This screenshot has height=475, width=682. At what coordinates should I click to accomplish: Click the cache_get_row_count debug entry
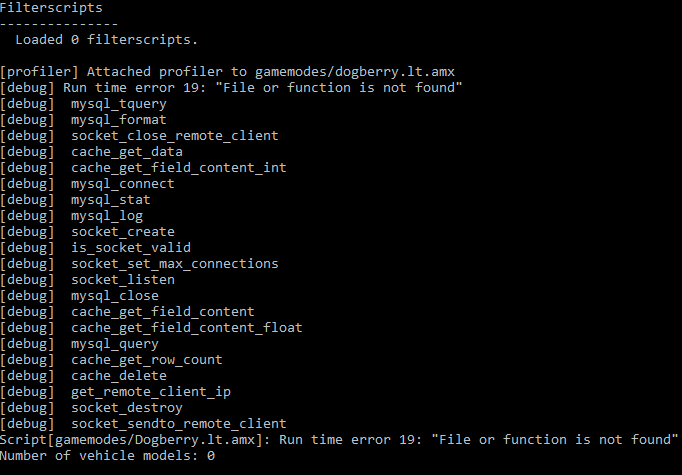(x=111, y=360)
